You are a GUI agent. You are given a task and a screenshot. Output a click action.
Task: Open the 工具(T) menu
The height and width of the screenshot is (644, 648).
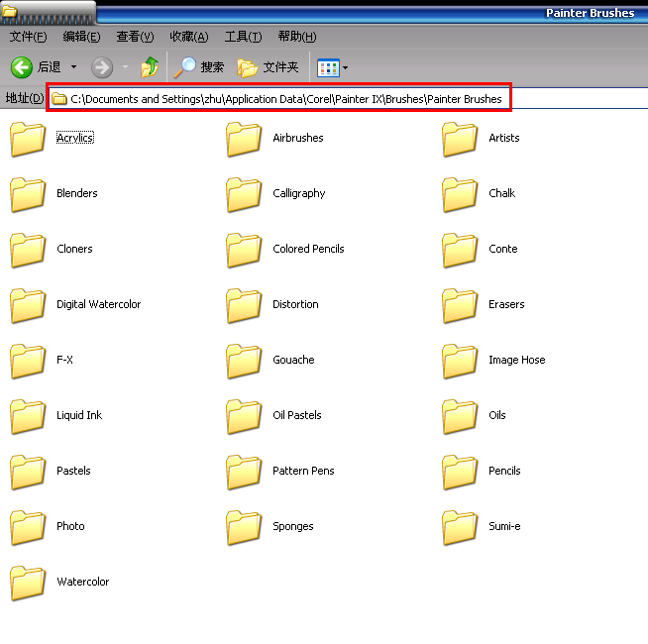[x=243, y=37]
